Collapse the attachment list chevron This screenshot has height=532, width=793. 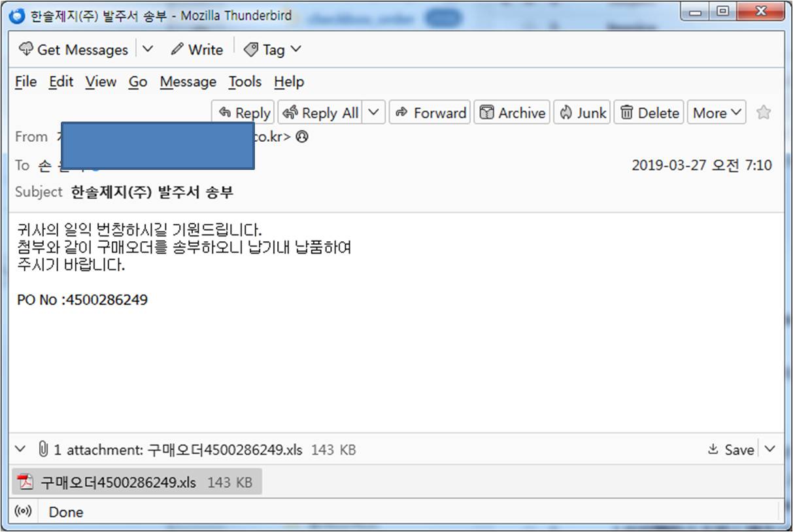tap(20, 449)
